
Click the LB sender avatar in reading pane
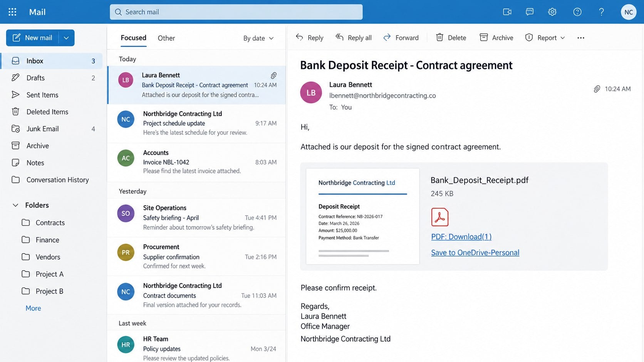coord(311,92)
